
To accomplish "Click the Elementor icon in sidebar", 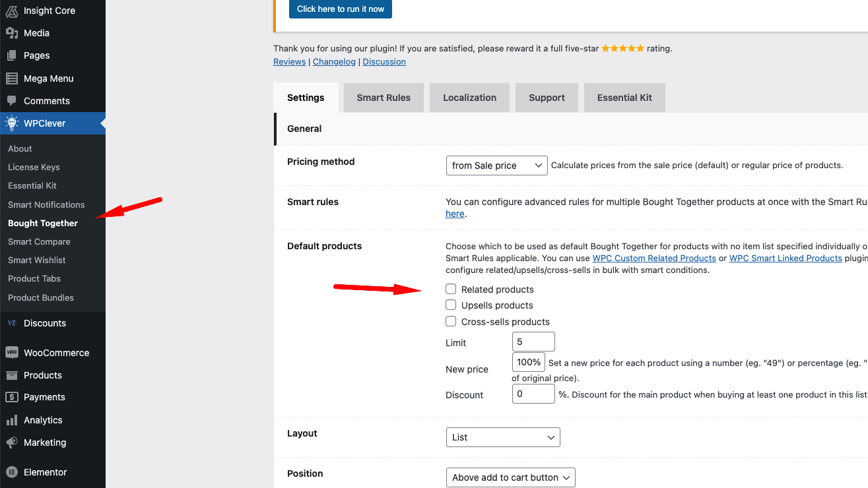I will click(x=12, y=472).
